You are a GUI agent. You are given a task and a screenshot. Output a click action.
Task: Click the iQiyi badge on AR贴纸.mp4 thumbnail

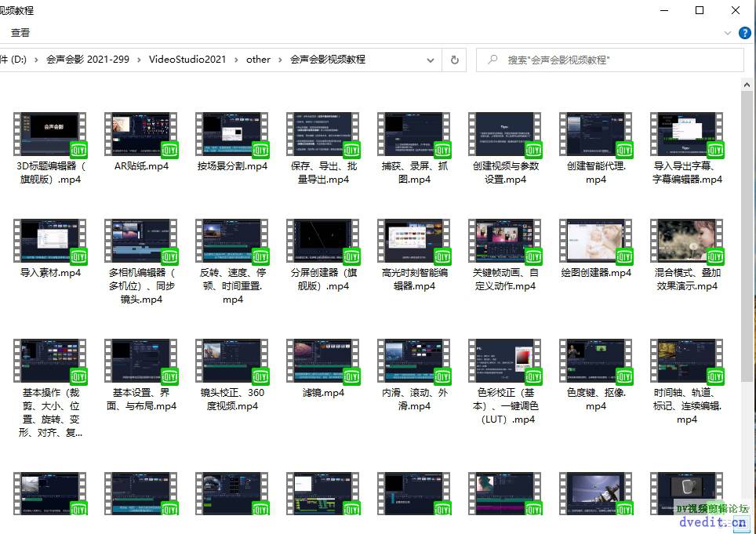[168, 149]
